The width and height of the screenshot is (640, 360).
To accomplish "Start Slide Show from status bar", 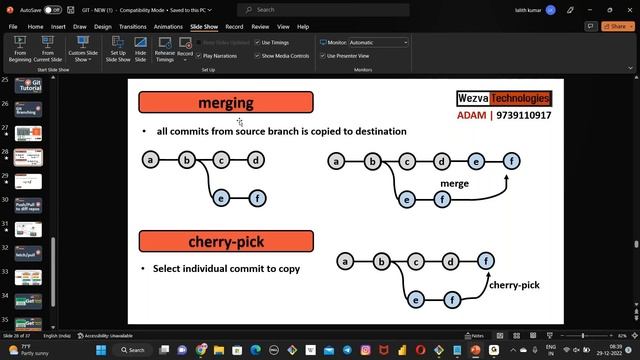I will coord(549,336).
